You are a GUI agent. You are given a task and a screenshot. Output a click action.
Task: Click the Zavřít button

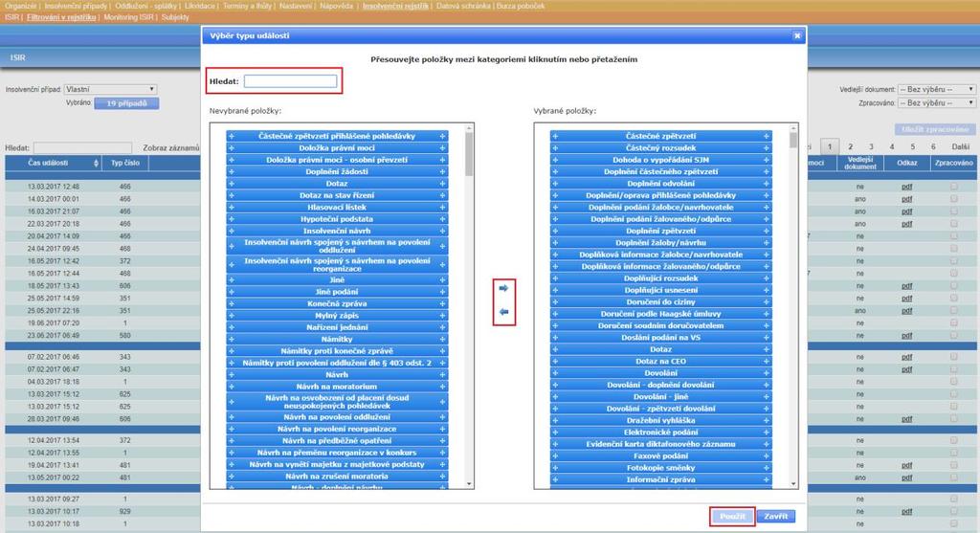click(775, 516)
